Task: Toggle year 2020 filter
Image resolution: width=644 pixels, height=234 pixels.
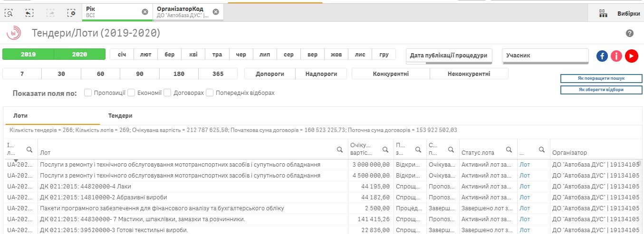Action: tap(79, 54)
